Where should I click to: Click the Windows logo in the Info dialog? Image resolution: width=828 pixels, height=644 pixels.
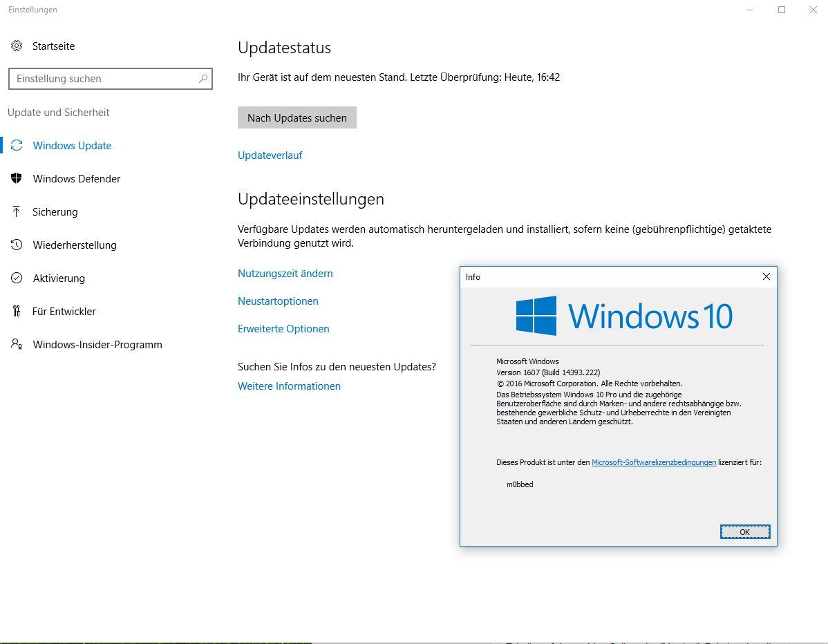pyautogui.click(x=536, y=316)
